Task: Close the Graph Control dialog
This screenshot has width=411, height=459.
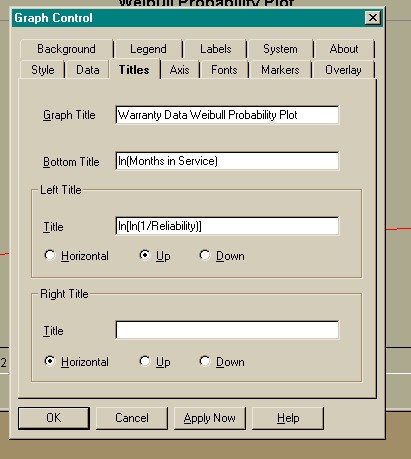Action: tap(373, 18)
